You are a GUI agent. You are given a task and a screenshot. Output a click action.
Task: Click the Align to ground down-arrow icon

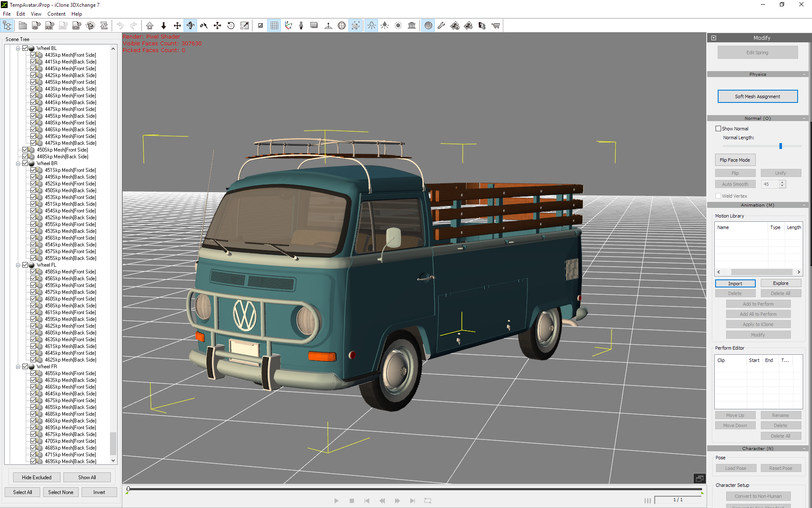tap(164, 26)
